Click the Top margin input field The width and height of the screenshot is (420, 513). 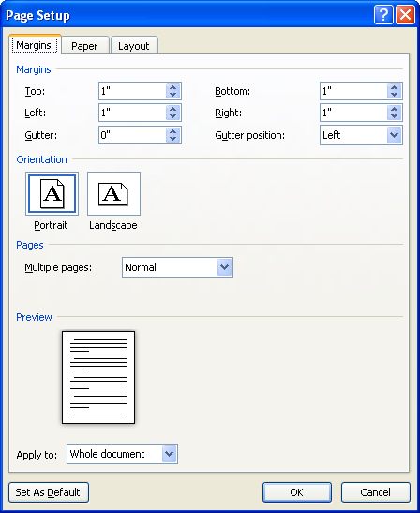[x=132, y=91]
